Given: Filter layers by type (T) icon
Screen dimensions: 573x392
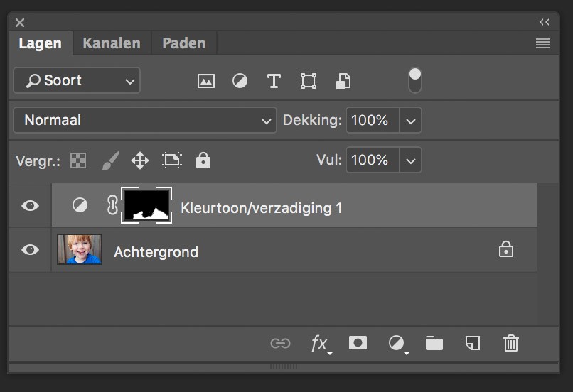Looking at the screenshot, I should [x=274, y=81].
